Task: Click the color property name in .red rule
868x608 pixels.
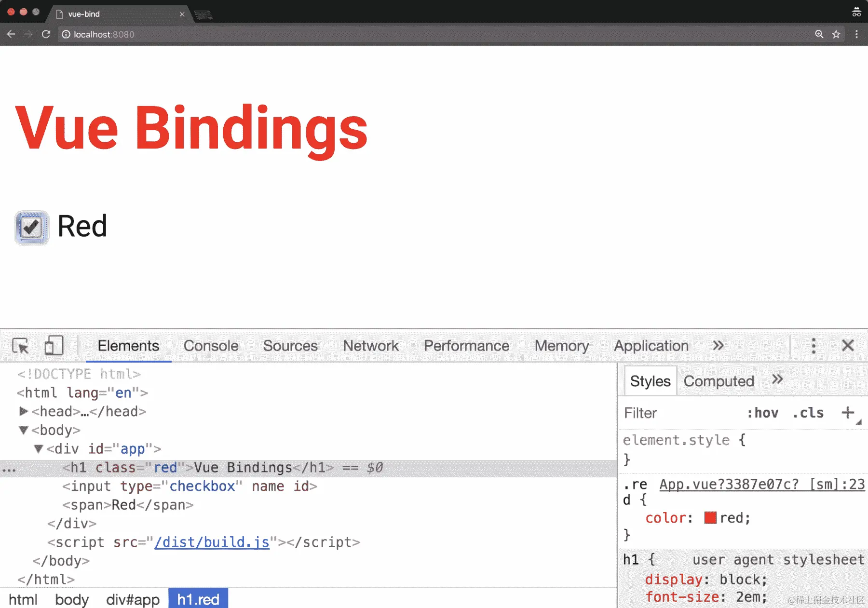Action: click(x=665, y=518)
